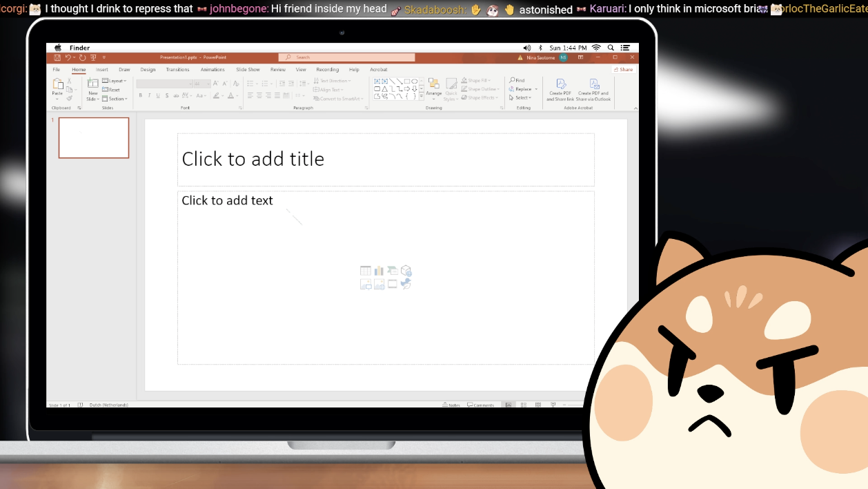
Task: Click the Share button
Action: tap(623, 70)
